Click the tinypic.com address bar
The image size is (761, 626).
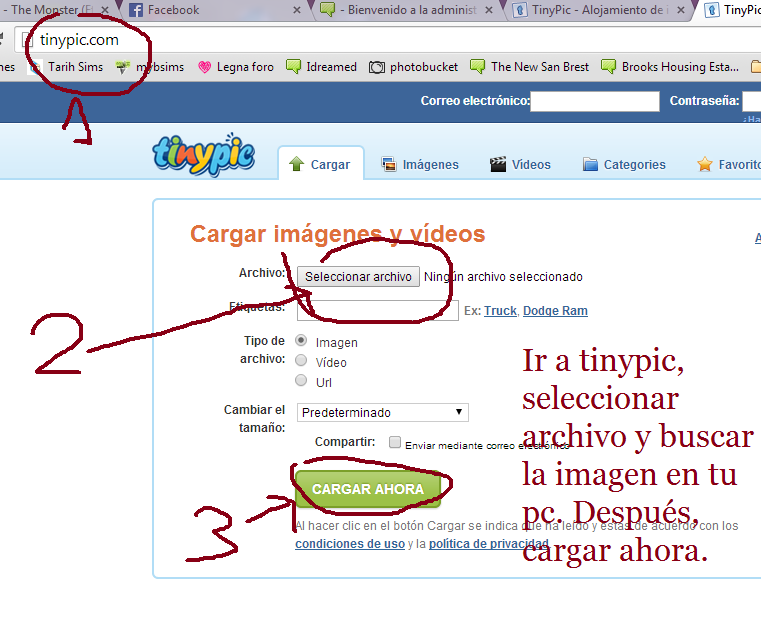(x=388, y=40)
